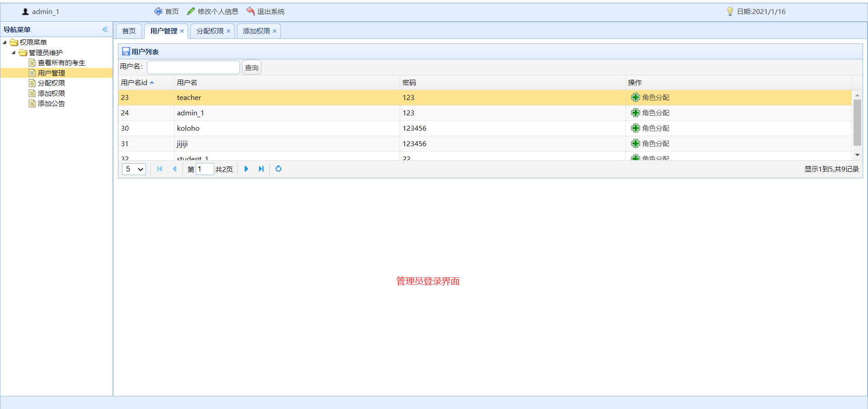This screenshot has width=868, height=409.
Task: Refresh the user list grid
Action: pyautogui.click(x=278, y=169)
